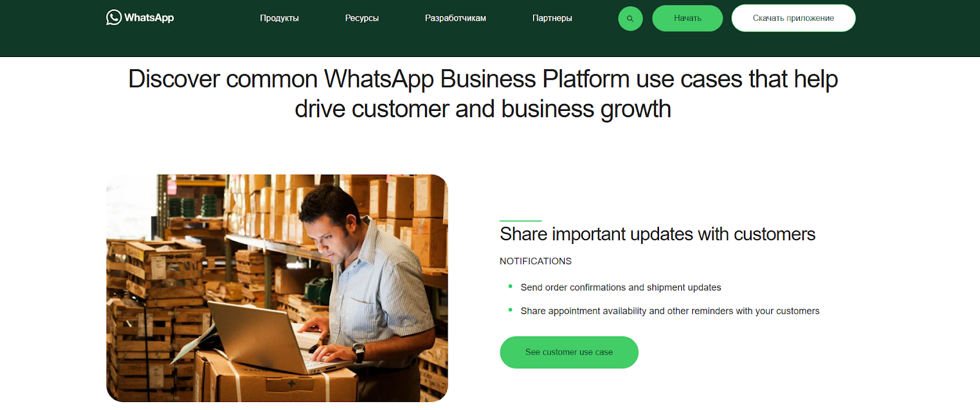This screenshot has width=980, height=410.
Task: Click Share important updates with customers heading
Action: [657, 234]
